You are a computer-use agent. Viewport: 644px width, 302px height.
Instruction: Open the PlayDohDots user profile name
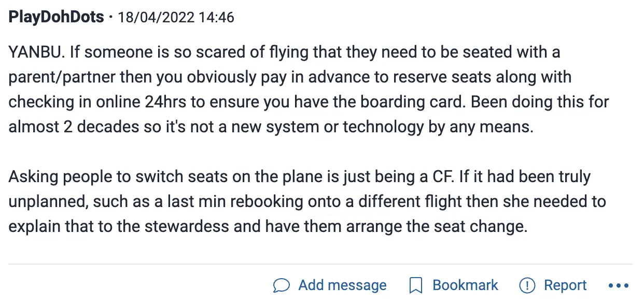tap(57, 17)
